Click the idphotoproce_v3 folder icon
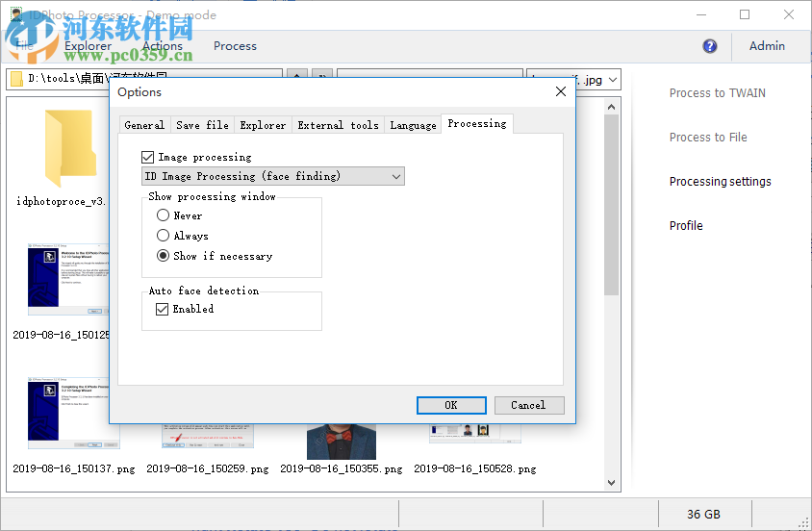This screenshot has height=531, width=812. [x=70, y=148]
